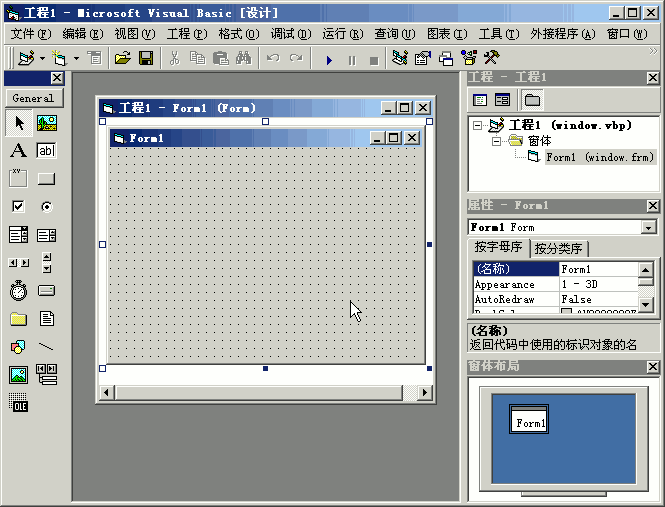Toggle folders view in the project panel
This screenshot has height=507, width=665.
(531, 100)
